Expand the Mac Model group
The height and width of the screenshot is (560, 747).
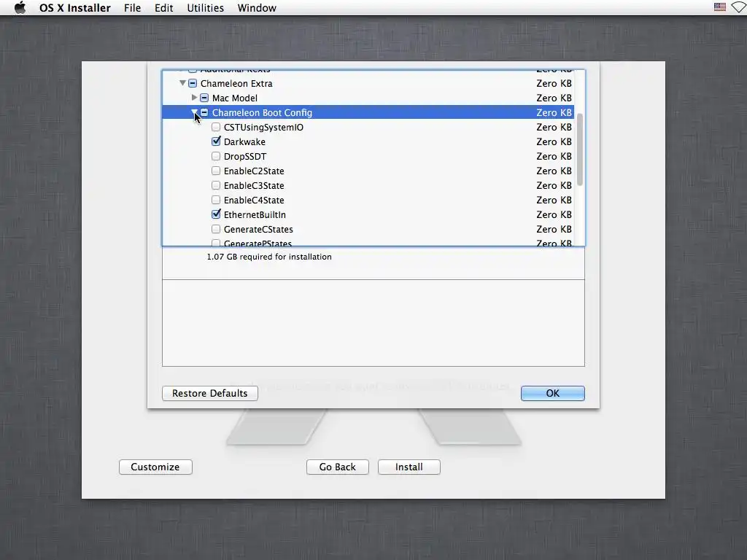(x=194, y=98)
